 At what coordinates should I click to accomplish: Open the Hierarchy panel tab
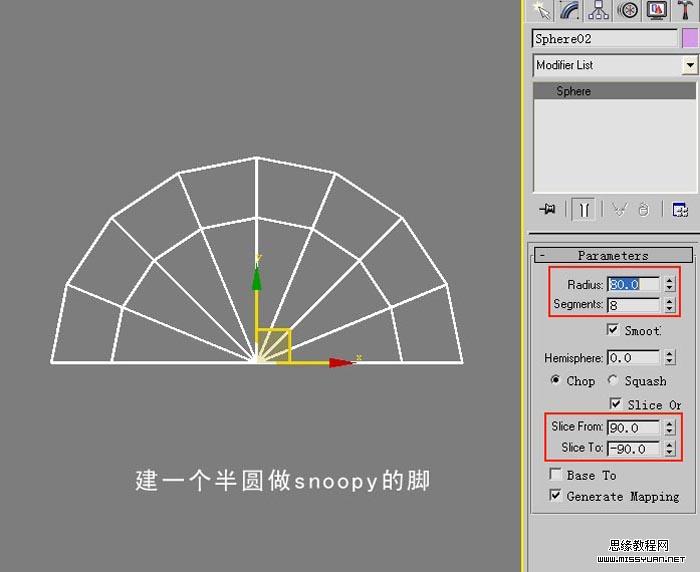[598, 10]
